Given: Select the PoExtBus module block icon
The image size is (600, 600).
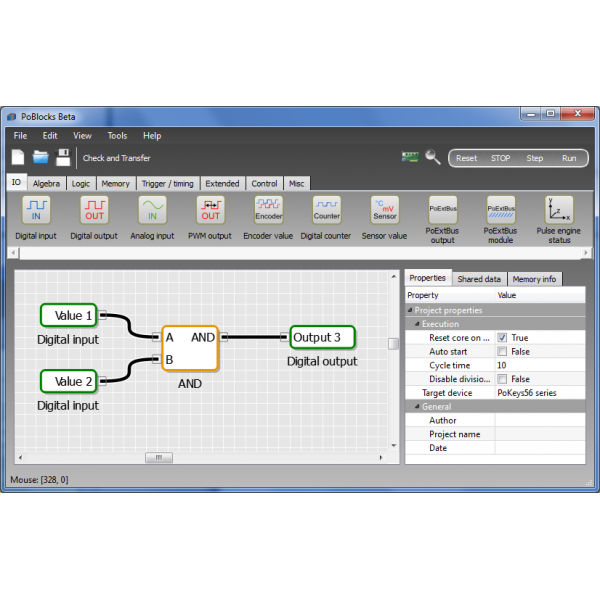Looking at the screenshot, I should click(x=501, y=210).
